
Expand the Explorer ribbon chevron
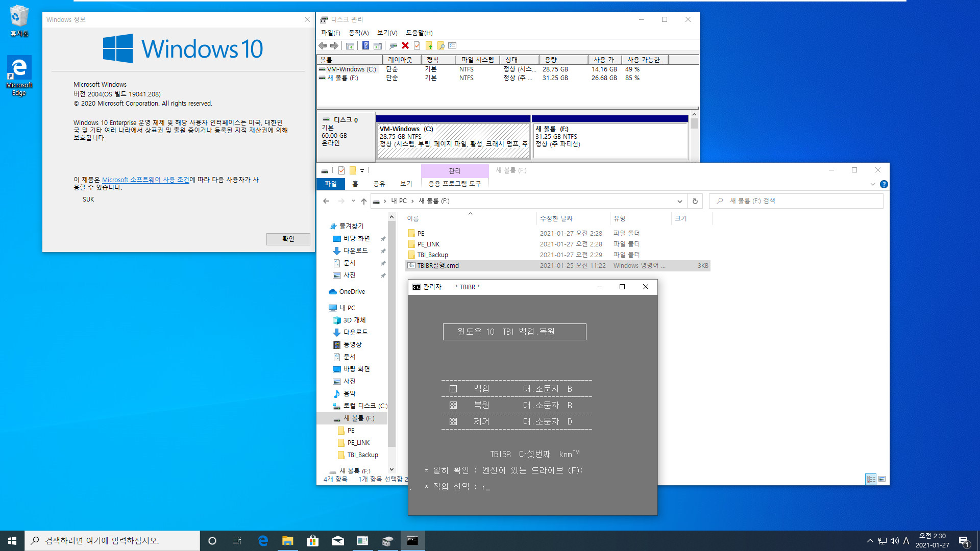click(x=873, y=184)
